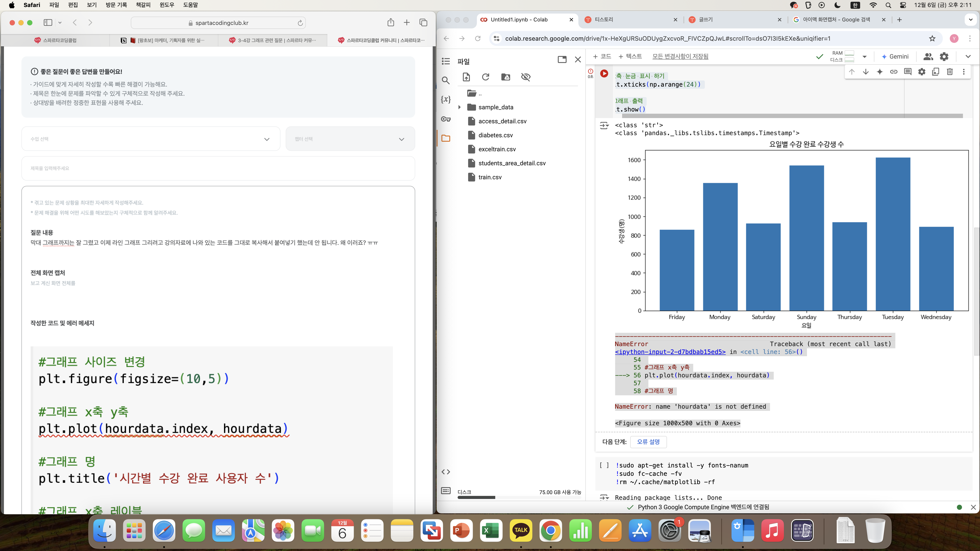This screenshot has width=980, height=551.
Task: Open Colab terminal code snippets icon
Action: click(446, 472)
